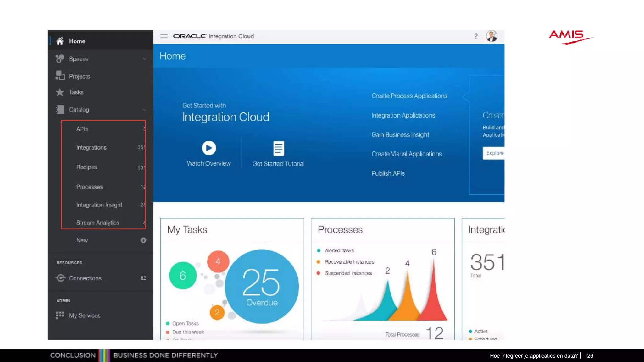Click the plus icon next to New
Image resolution: width=644 pixels, height=362 pixels.
point(143,240)
